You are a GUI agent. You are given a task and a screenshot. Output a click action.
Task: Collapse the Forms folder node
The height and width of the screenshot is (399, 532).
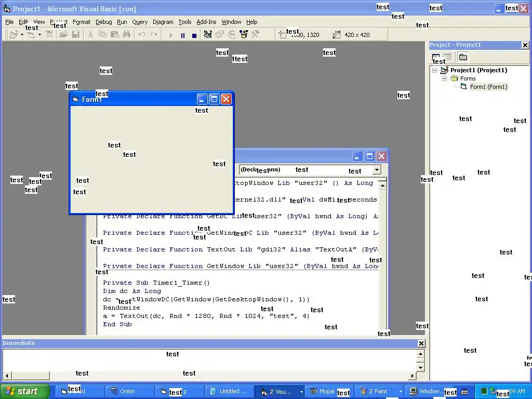[444, 79]
